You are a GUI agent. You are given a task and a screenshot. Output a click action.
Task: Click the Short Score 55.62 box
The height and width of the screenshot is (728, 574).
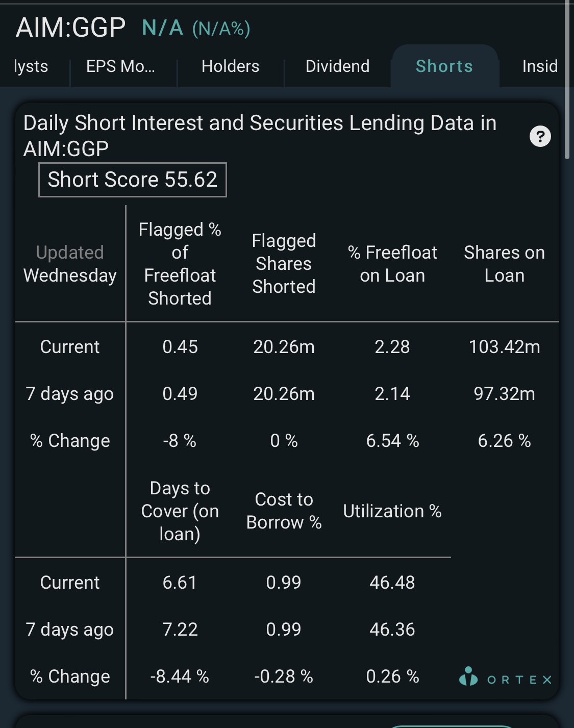tap(133, 180)
